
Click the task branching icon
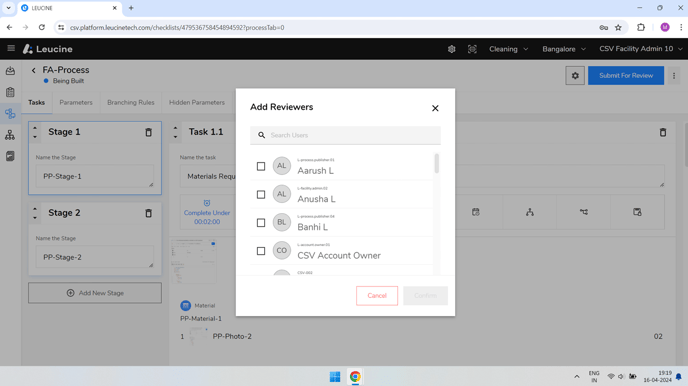(584, 212)
